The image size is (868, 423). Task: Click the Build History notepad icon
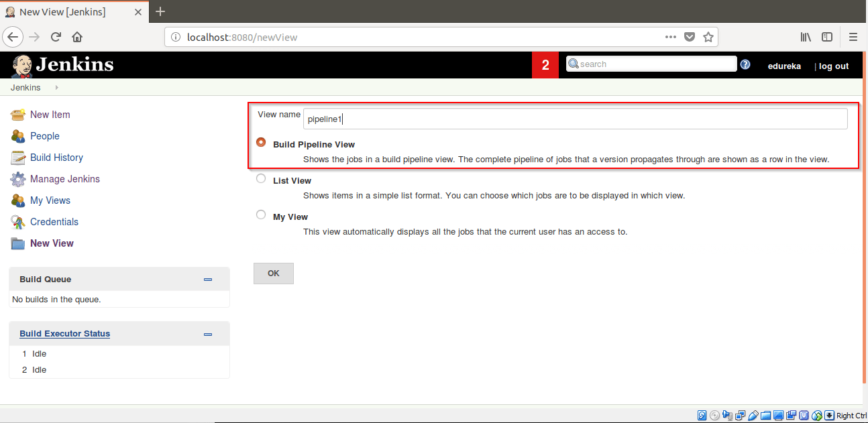click(x=18, y=158)
